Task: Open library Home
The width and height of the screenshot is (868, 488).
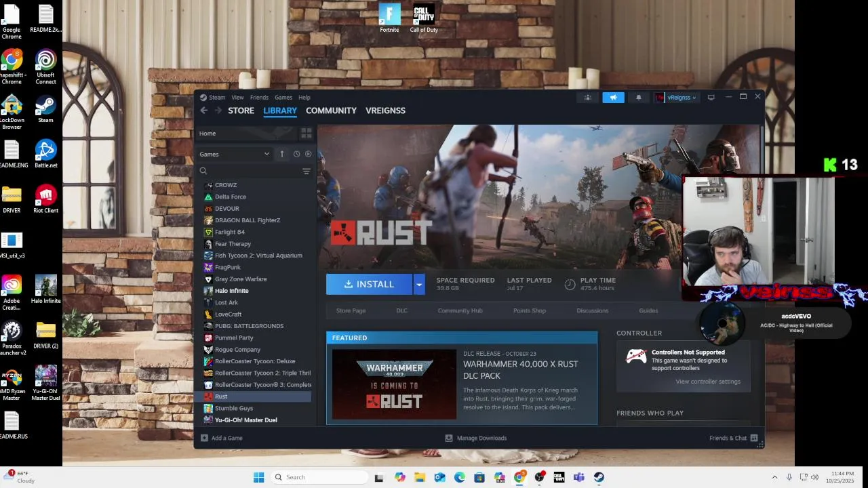Action: click(x=208, y=134)
